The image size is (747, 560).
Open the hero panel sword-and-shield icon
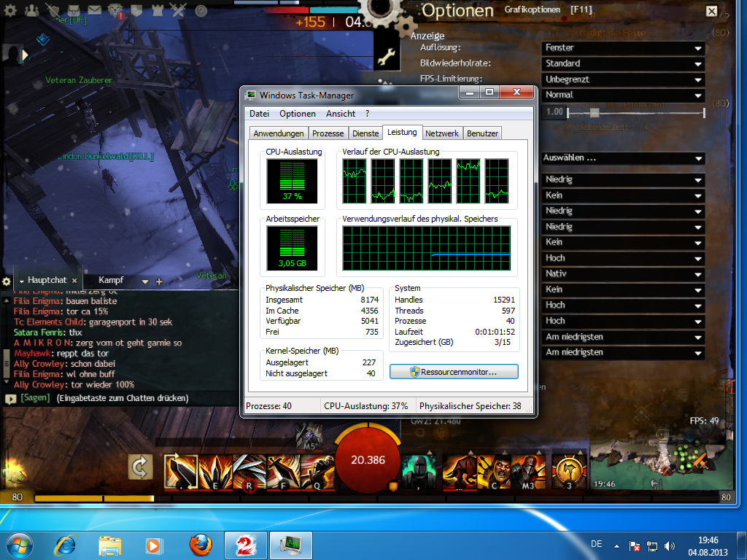pyautogui.click(x=53, y=10)
